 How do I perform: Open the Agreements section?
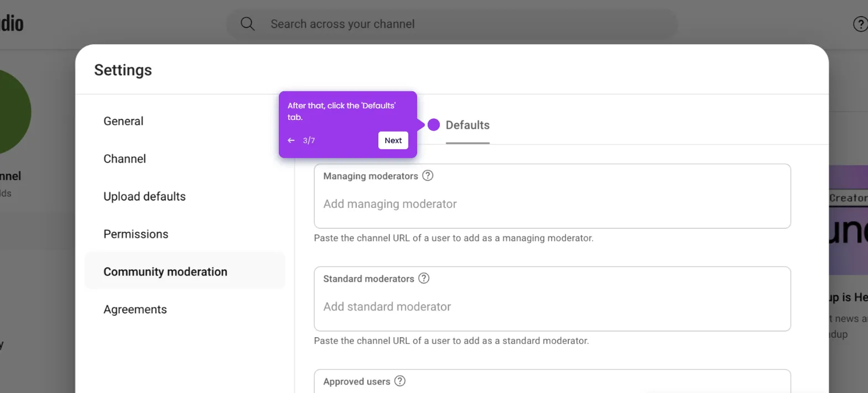tap(135, 310)
